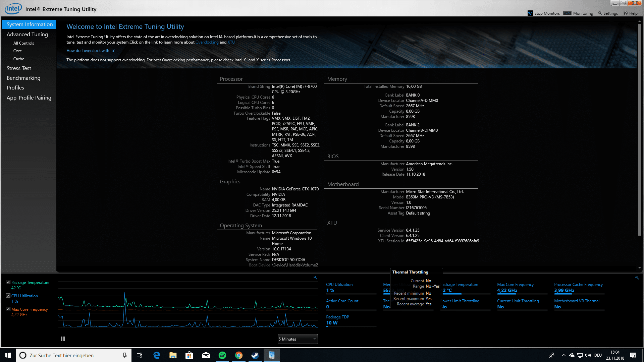This screenshot has height=362, width=644.
Task: Click the CPU Utilization monitor tile
Action: tap(351, 288)
